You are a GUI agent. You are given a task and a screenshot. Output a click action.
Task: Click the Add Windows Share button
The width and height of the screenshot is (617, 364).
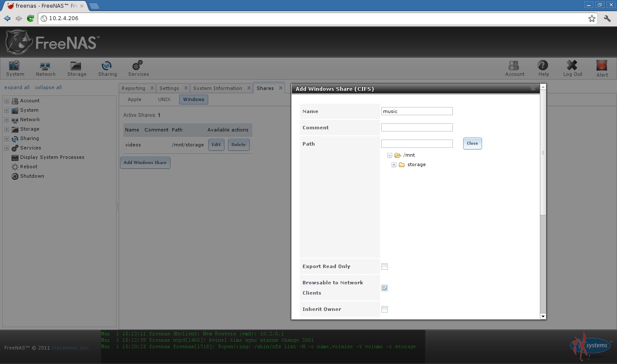(x=145, y=163)
